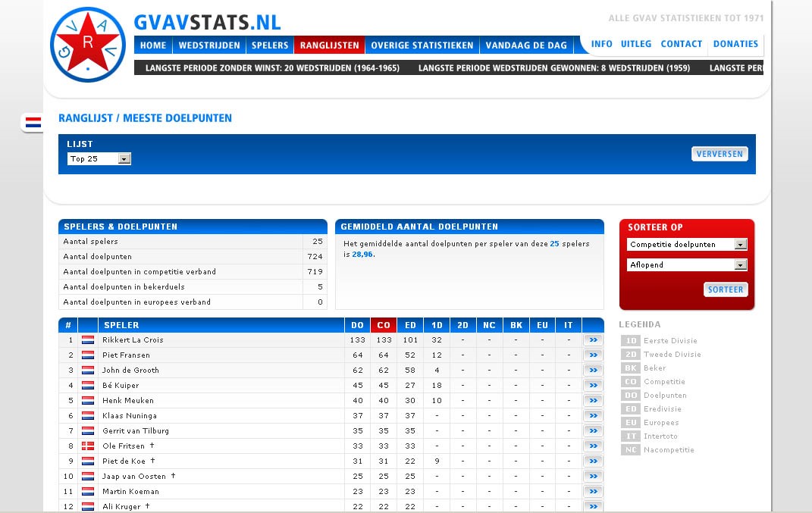Open the Top 25 list dropdown
The image size is (812, 513).
(99, 159)
